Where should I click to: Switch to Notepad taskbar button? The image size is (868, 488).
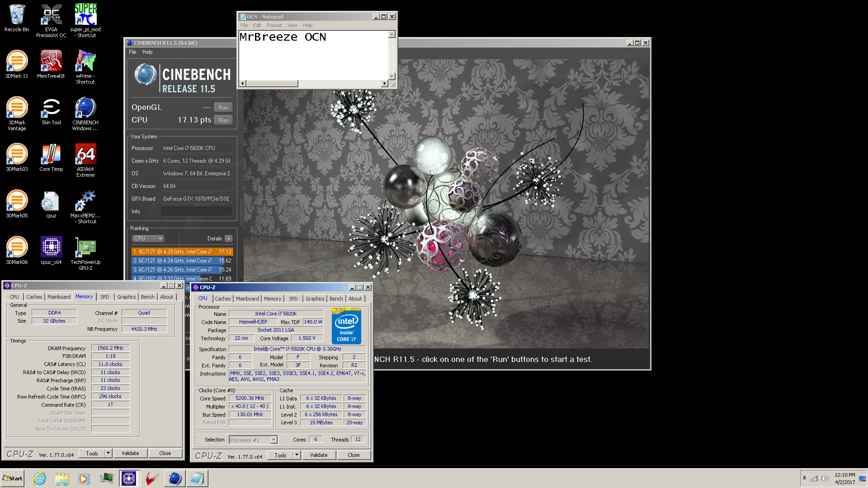coord(197,479)
